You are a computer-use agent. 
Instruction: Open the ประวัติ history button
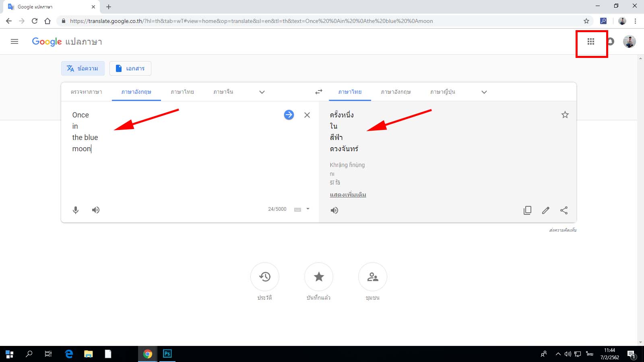[x=265, y=277]
